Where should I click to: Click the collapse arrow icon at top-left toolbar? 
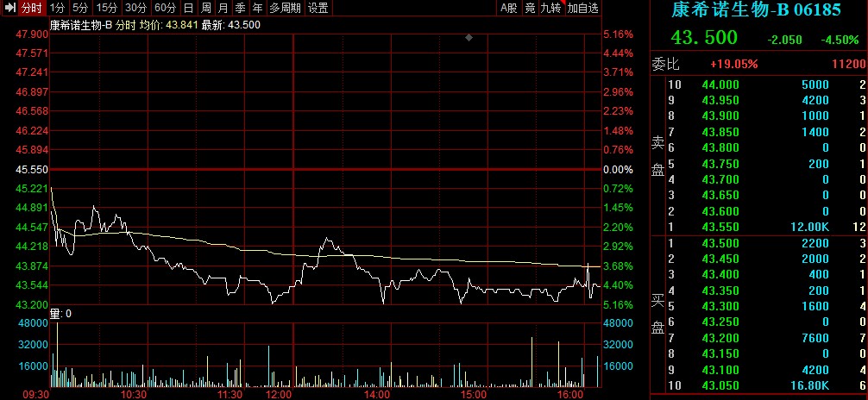point(9,8)
